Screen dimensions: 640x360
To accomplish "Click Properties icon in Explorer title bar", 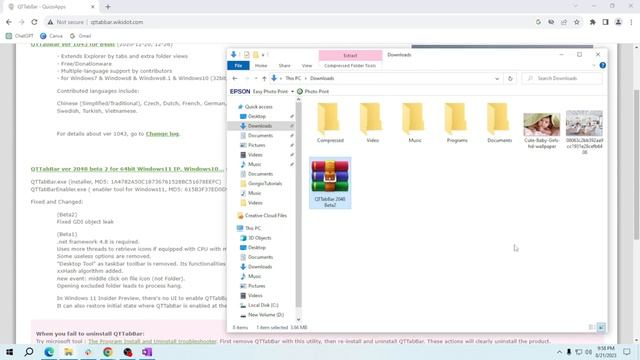I will pyautogui.click(x=247, y=55).
